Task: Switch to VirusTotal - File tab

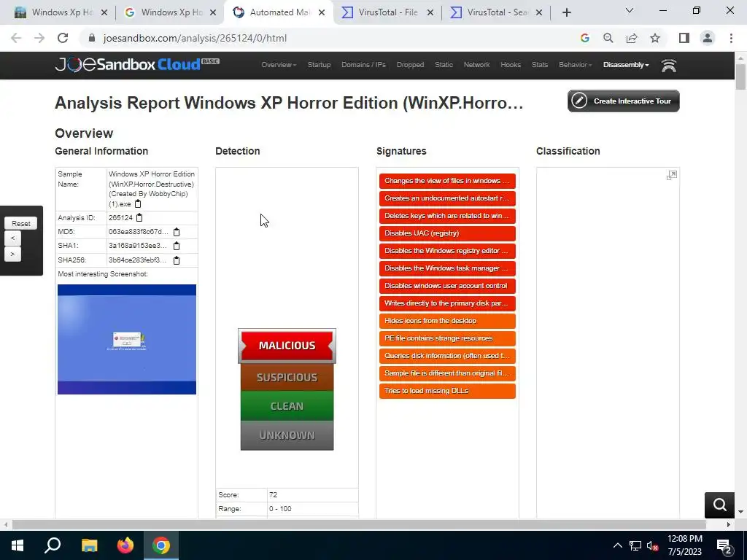Action: [387, 12]
